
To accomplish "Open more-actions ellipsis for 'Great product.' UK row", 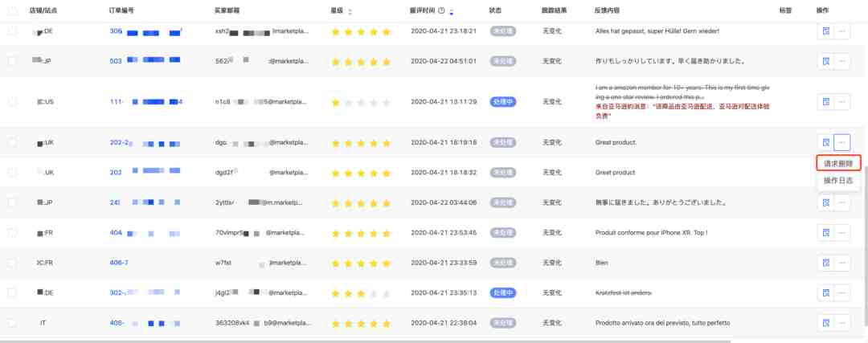I will click(x=842, y=143).
